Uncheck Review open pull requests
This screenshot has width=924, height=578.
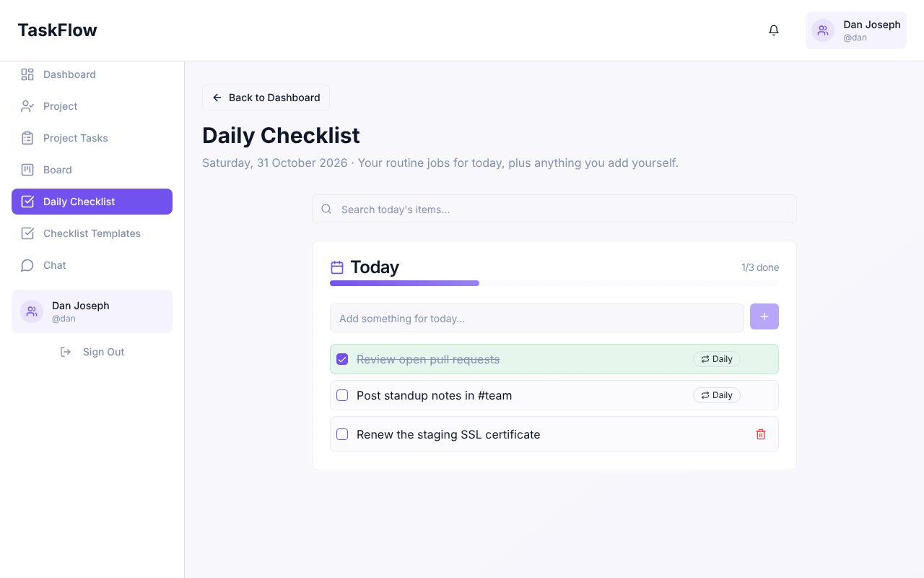point(342,359)
